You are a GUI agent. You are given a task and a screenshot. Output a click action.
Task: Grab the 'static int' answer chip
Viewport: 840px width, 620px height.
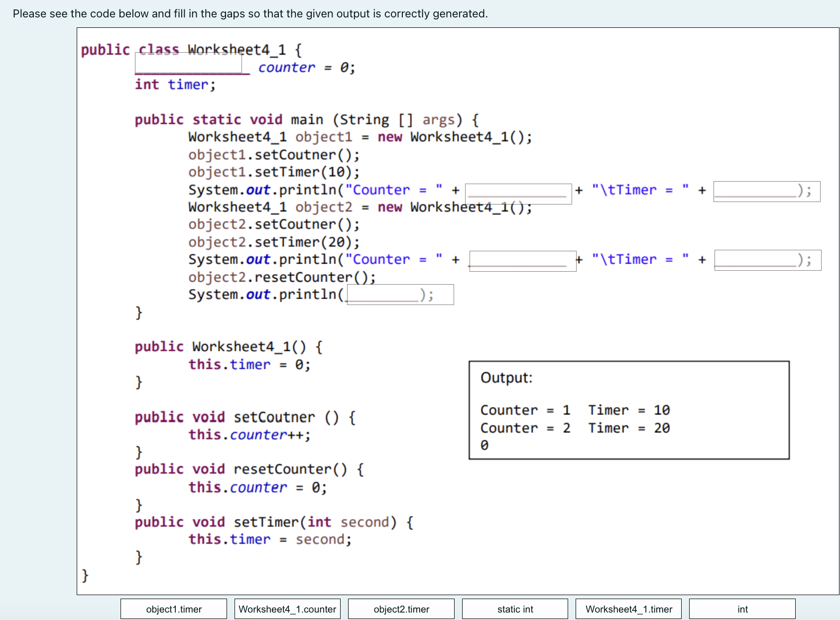coord(515,609)
